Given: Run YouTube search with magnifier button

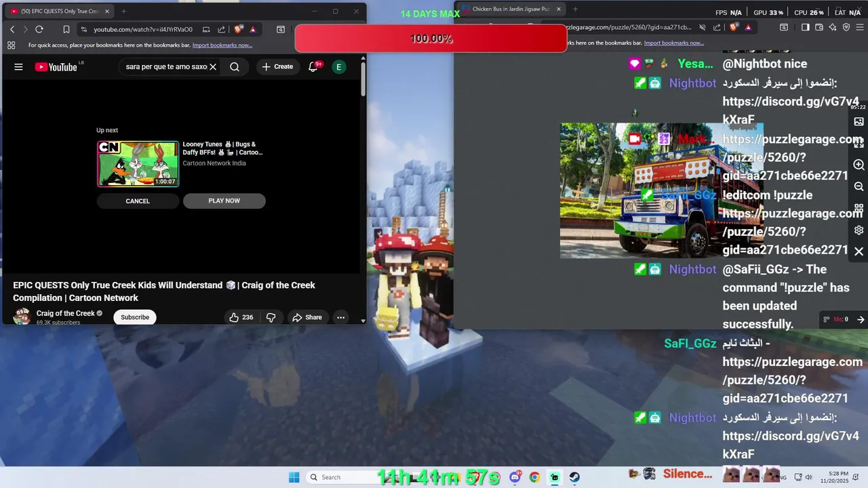Looking at the screenshot, I should [x=235, y=67].
